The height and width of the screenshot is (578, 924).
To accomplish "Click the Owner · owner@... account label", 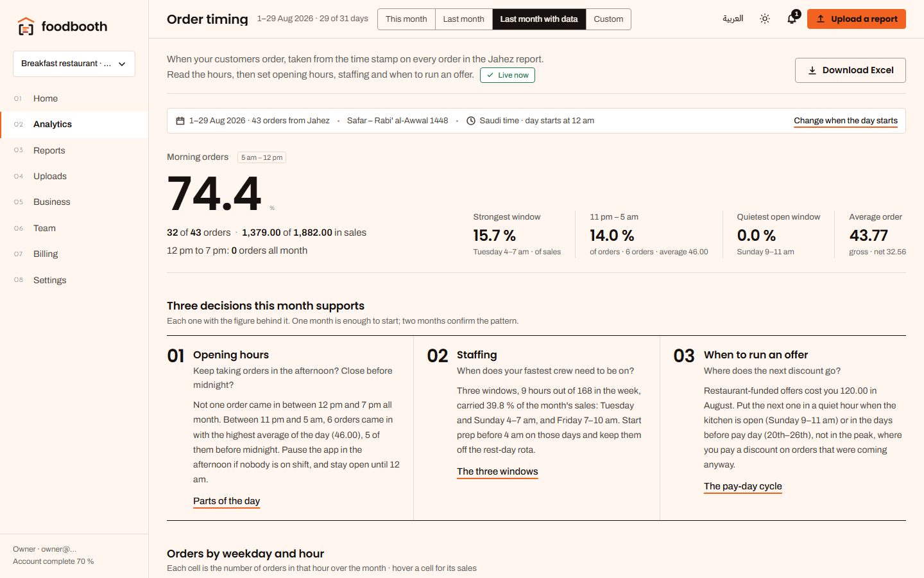I will [x=45, y=549].
